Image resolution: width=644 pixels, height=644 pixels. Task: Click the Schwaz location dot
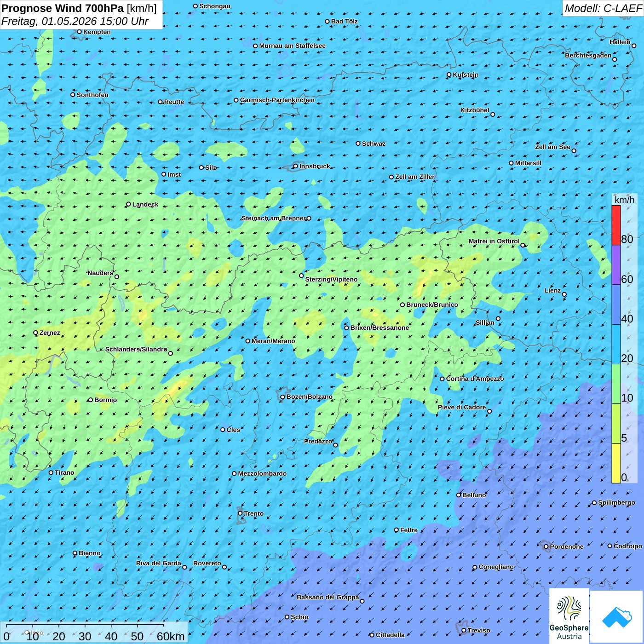[x=358, y=144]
